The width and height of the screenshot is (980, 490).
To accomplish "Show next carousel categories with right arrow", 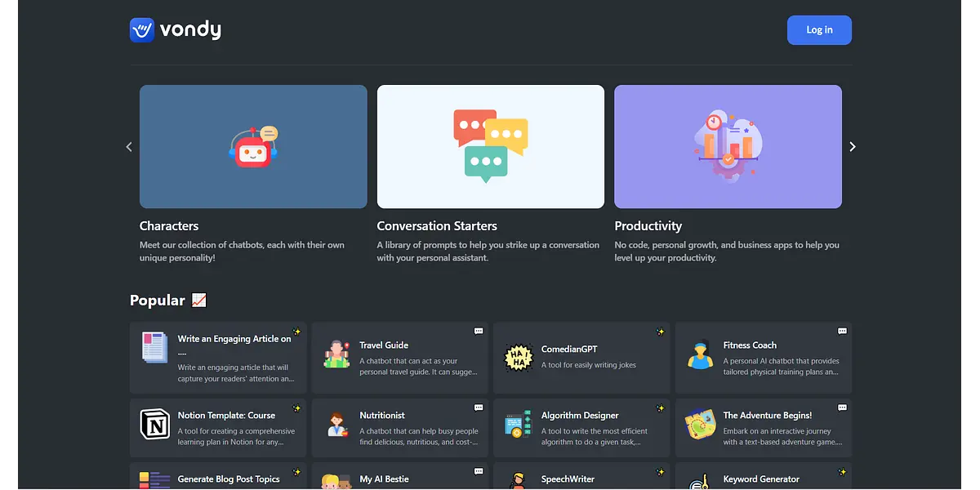I will [853, 147].
